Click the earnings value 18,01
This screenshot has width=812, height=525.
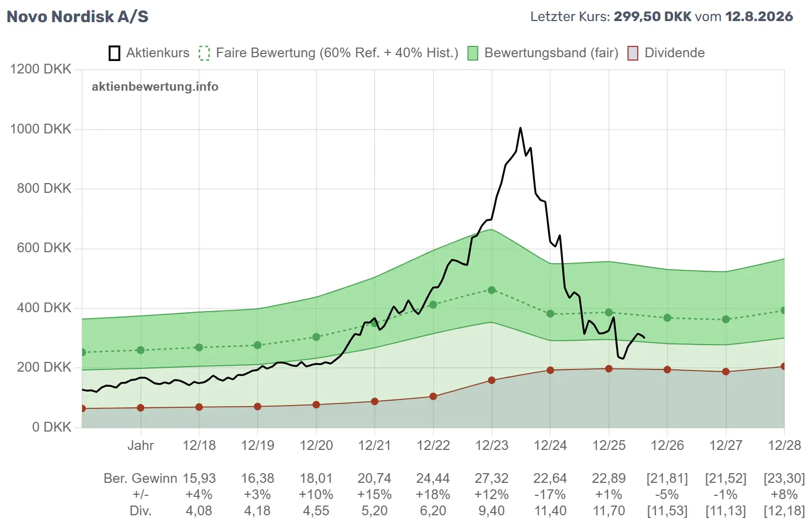(x=316, y=479)
